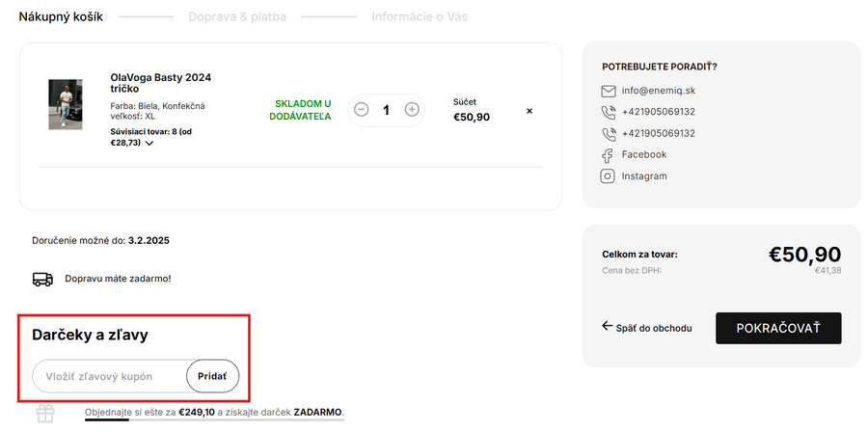868x432 pixels.
Task: Click the Pridať coupon button
Action: tap(212, 375)
